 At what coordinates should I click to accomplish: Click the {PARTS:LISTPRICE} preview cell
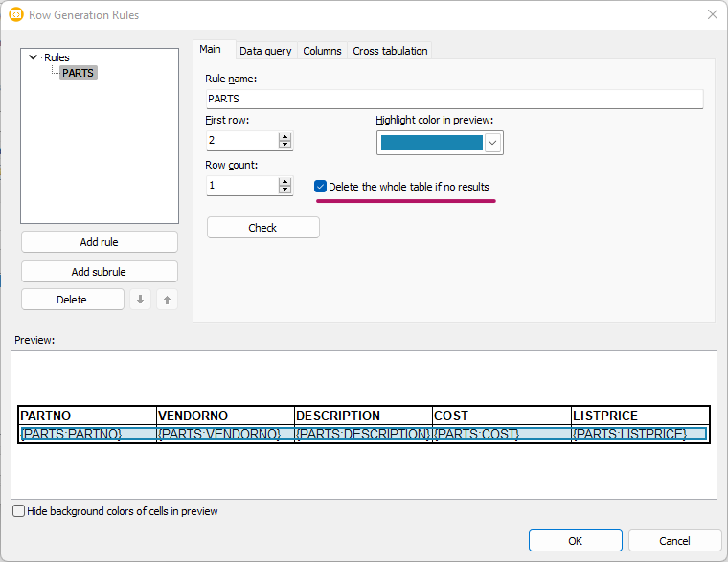(640, 434)
